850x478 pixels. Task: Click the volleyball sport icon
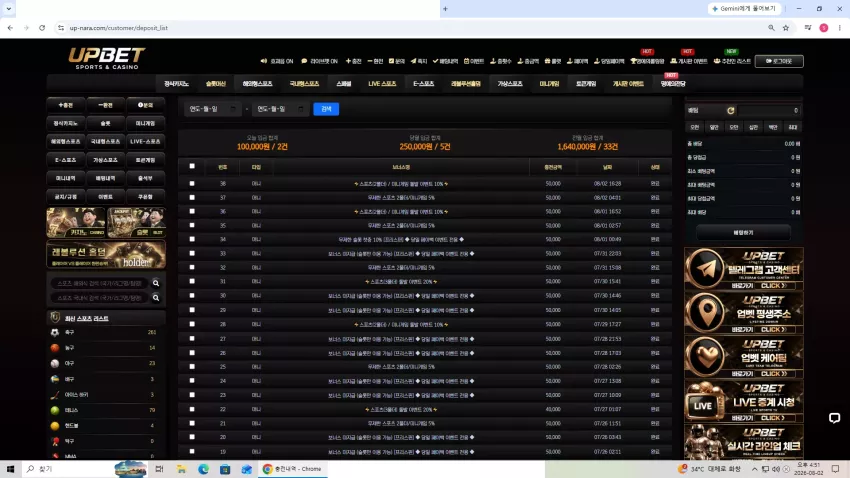[x=55, y=379]
